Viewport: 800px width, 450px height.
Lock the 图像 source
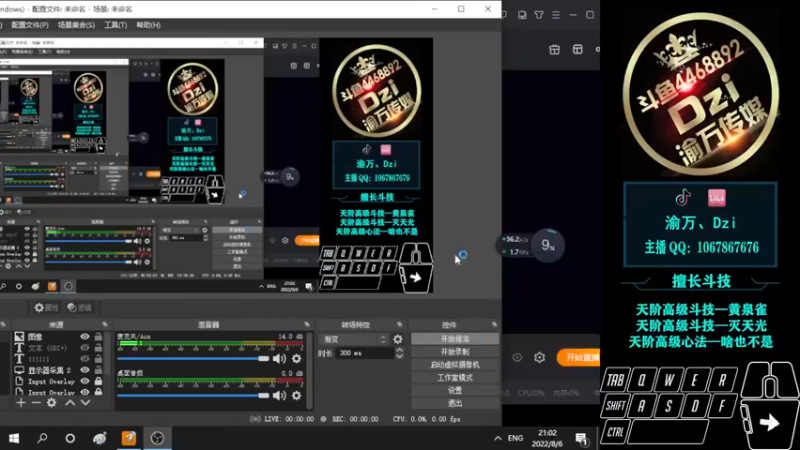click(98, 337)
